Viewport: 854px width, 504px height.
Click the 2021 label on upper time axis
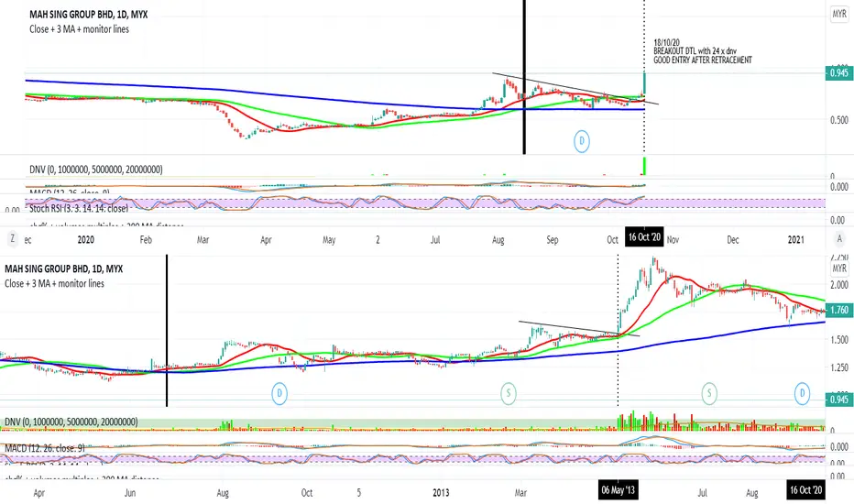[795, 240]
